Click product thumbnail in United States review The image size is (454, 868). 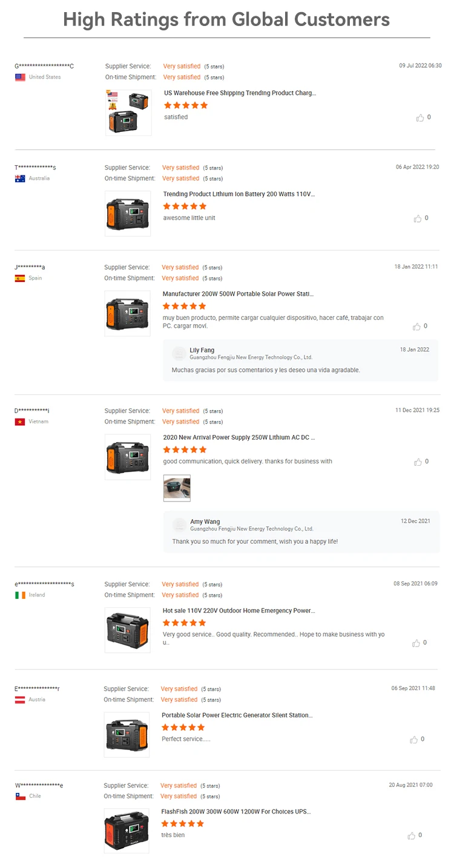pyautogui.click(x=128, y=113)
